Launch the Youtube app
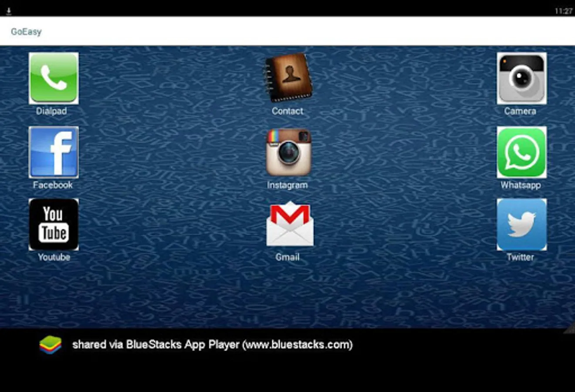This screenshot has height=392, width=575. 53,224
